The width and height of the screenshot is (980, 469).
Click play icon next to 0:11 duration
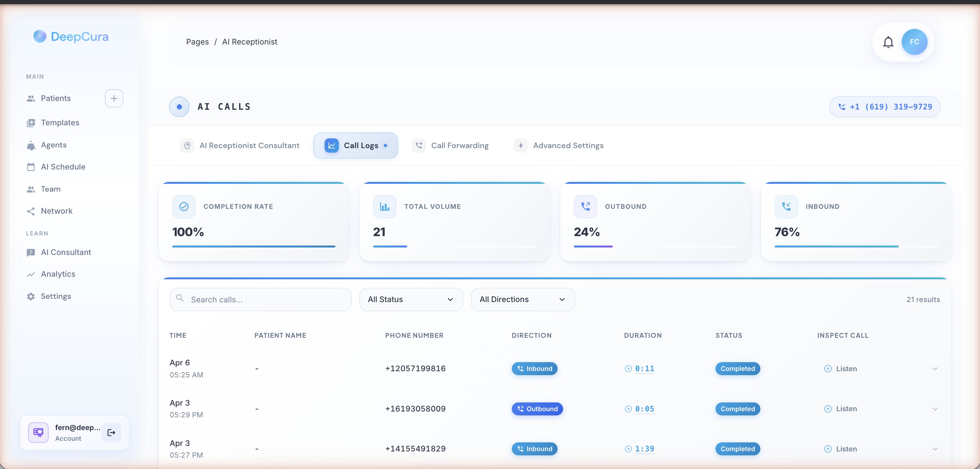click(x=628, y=369)
